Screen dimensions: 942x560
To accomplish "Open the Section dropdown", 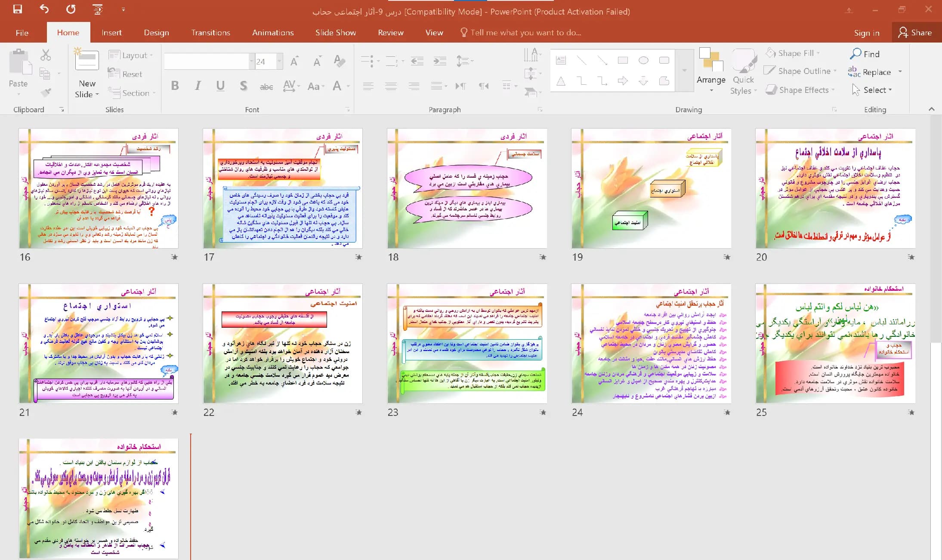I will coord(132,92).
